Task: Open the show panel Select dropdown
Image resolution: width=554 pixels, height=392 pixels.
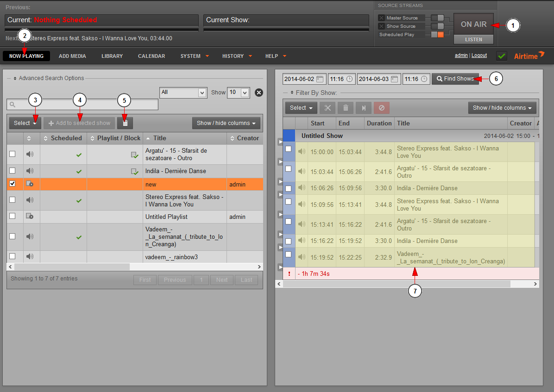Action: click(301, 108)
